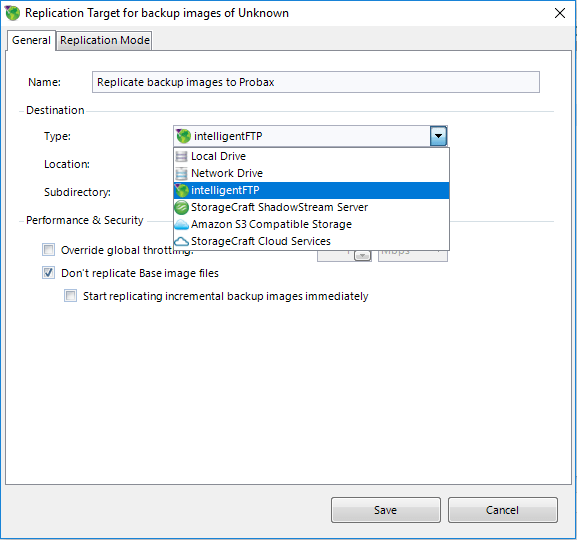Click the intelligentFTP globe icon in the highlighted row
The image size is (577, 540).
(181, 190)
